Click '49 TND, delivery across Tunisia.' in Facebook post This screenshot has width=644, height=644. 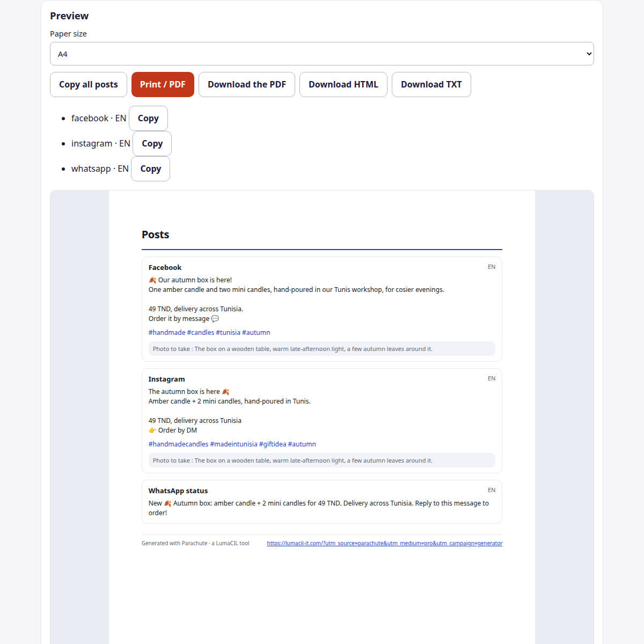coord(196,309)
